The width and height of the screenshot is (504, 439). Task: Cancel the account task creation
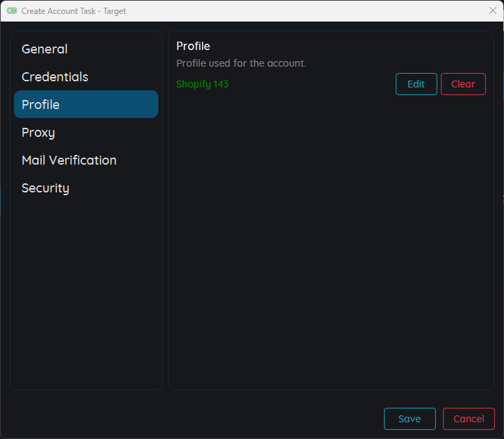pyautogui.click(x=469, y=419)
